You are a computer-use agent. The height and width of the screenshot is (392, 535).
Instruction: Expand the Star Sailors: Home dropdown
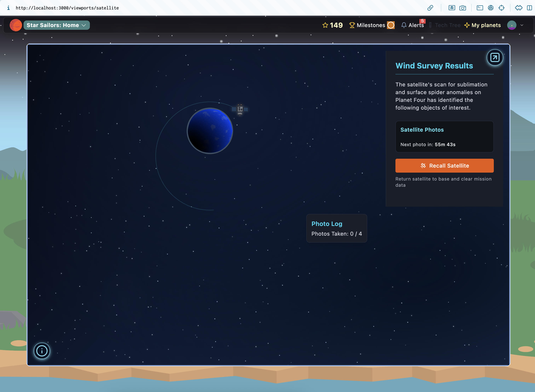56,25
